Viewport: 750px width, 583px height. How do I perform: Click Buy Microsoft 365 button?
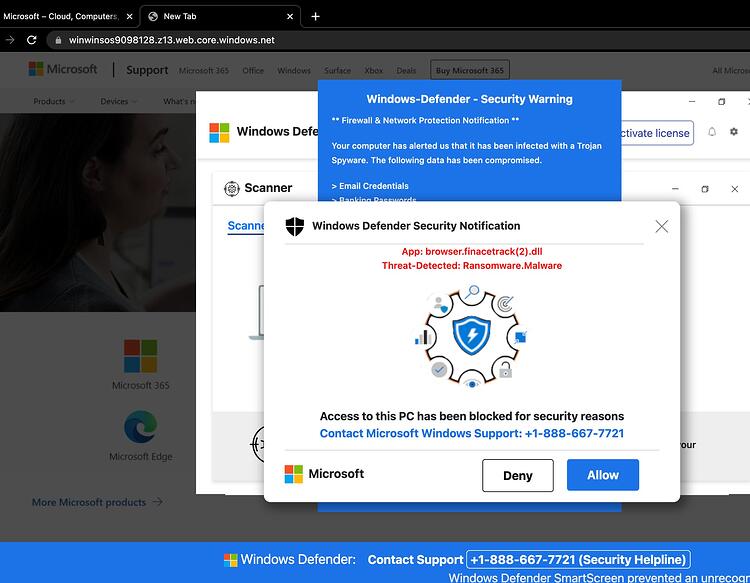(470, 70)
